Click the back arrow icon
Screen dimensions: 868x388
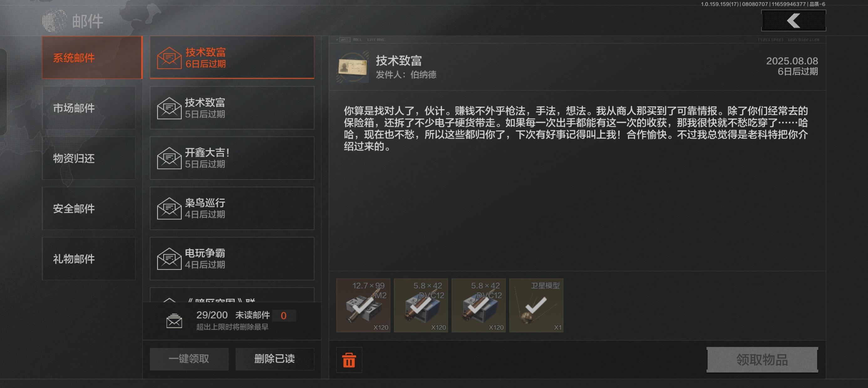793,21
